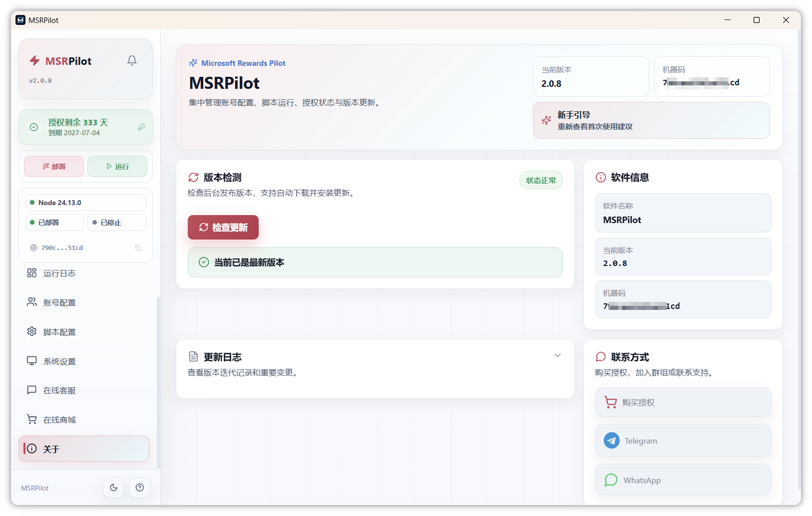
Task: Click 检查更新 button
Action: tap(223, 228)
